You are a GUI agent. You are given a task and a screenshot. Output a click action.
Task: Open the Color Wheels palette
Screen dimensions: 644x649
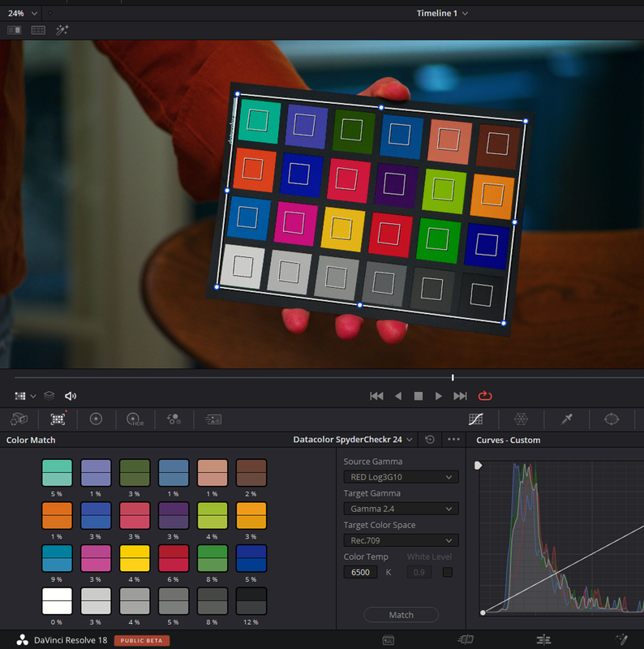coord(96,419)
